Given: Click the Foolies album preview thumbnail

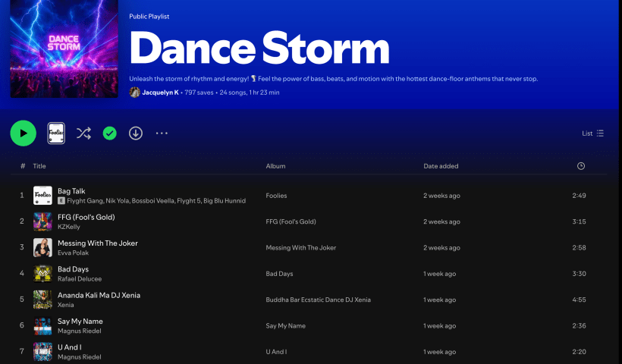Looking at the screenshot, I should tap(56, 133).
